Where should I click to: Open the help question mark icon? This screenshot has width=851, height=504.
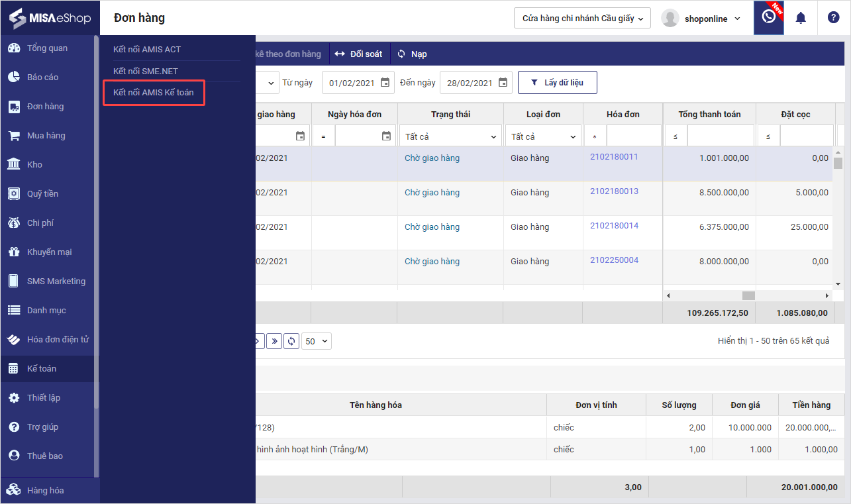point(833,18)
